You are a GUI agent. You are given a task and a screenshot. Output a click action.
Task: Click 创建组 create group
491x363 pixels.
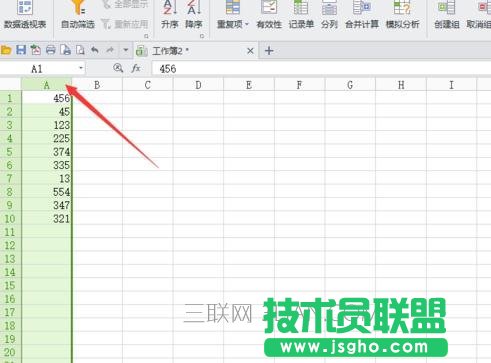pyautogui.click(x=447, y=15)
